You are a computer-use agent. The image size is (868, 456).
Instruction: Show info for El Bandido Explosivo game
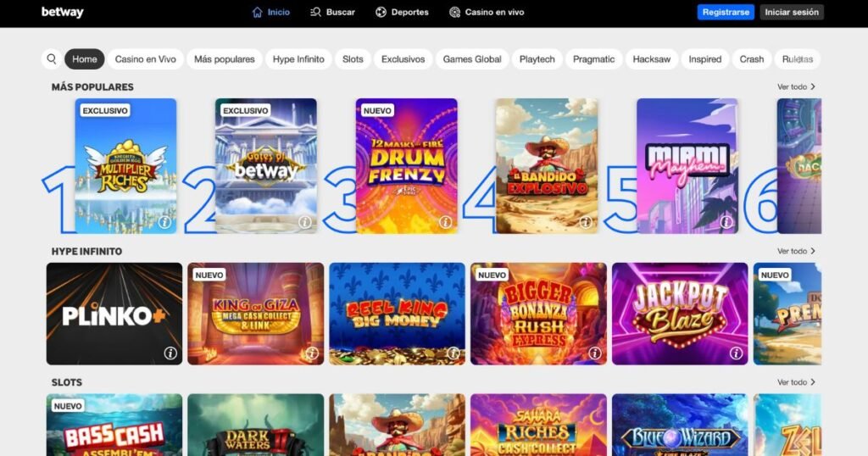click(x=586, y=222)
